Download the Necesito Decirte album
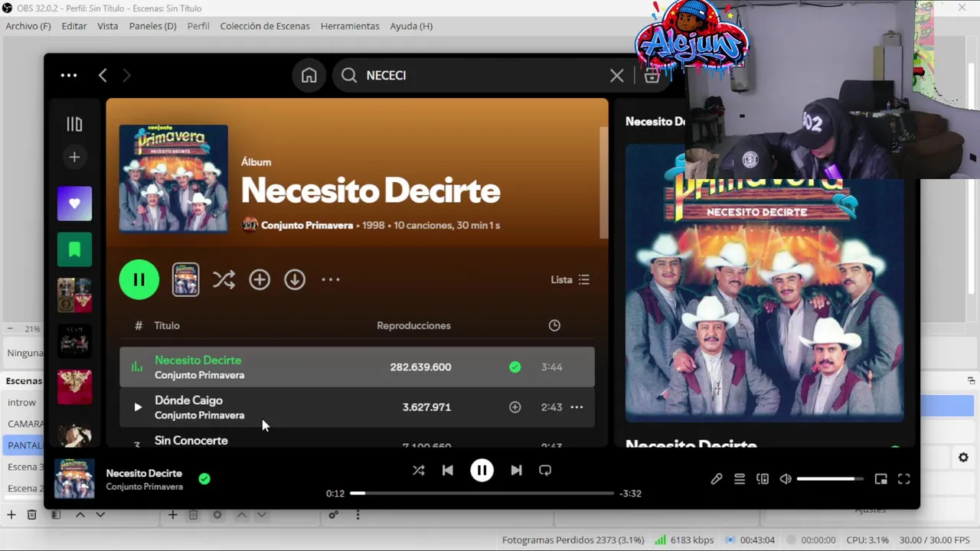 295,279
